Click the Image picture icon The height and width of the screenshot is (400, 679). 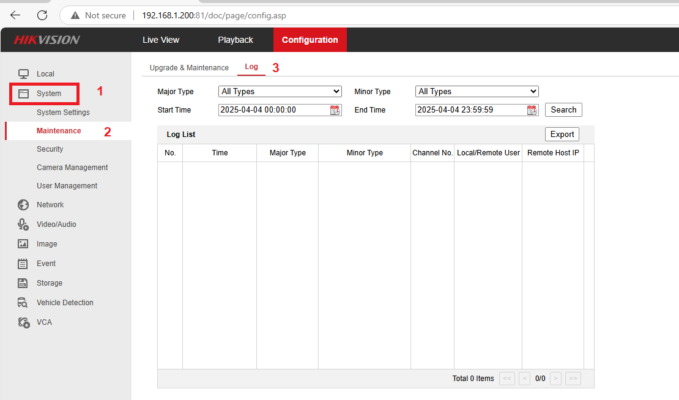pos(23,244)
